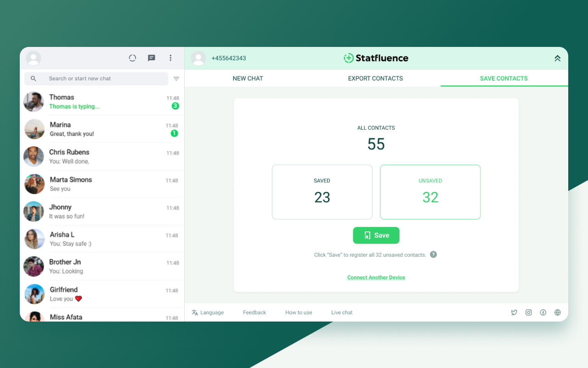Select the SAVE CONTACTS tab
This screenshot has width=588, height=368.
coord(504,78)
